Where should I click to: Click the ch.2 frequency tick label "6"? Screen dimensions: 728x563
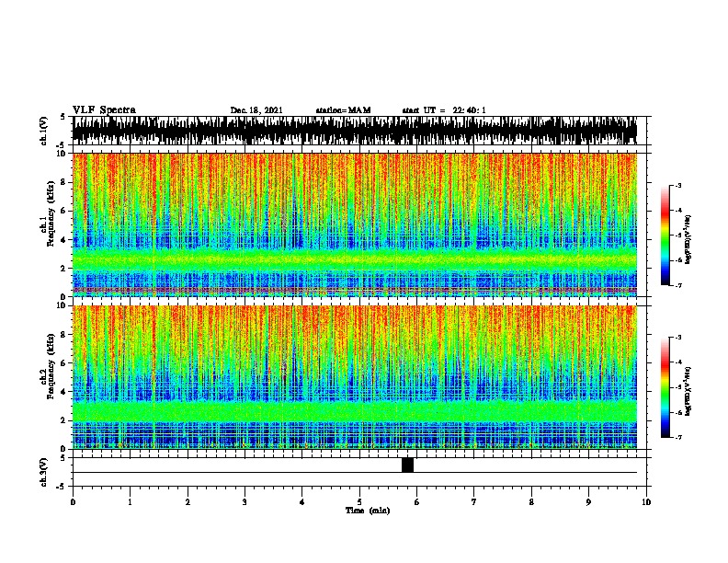click(x=64, y=363)
